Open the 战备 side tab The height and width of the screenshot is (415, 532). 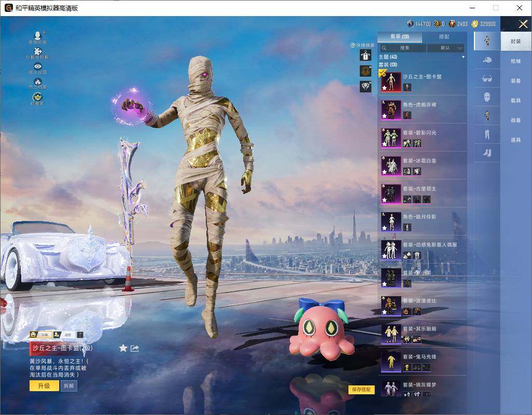tap(516, 120)
